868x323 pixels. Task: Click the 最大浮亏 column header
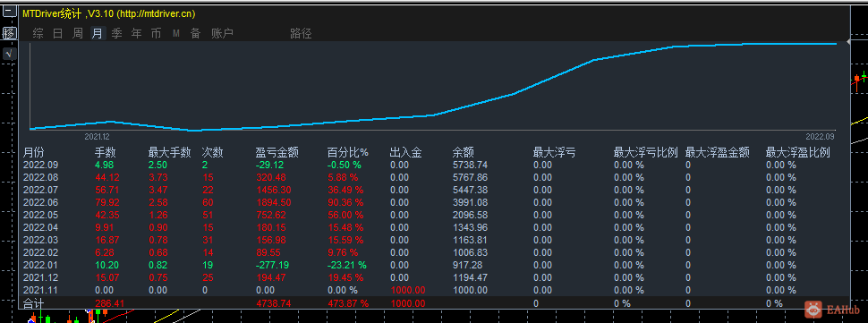click(x=554, y=153)
